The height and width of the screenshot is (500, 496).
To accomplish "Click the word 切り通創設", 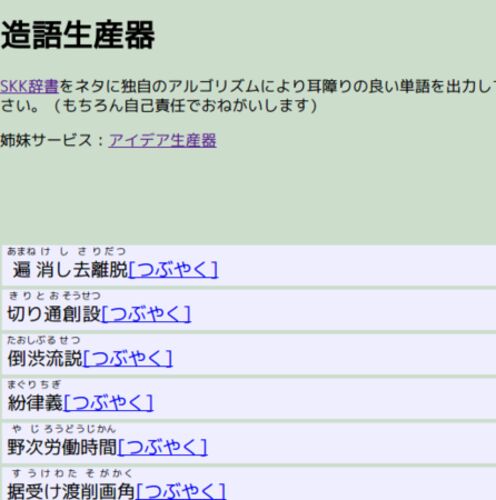I will (54, 314).
